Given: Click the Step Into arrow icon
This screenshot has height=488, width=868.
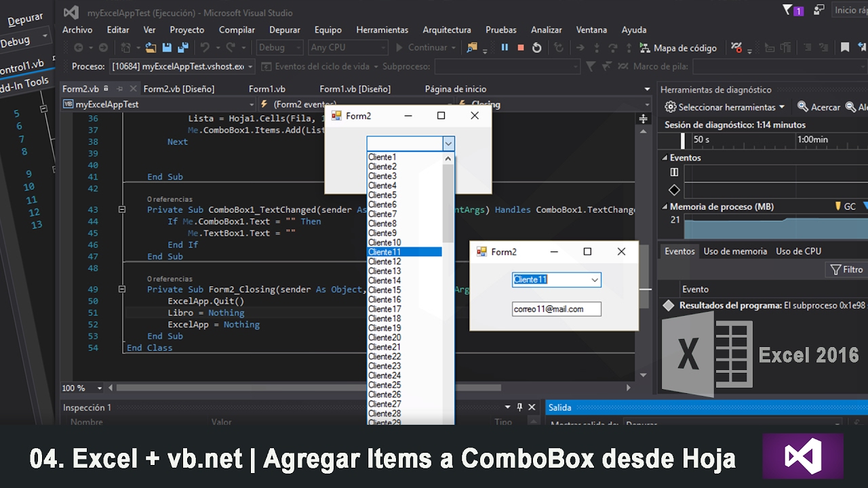Looking at the screenshot, I should coord(597,47).
